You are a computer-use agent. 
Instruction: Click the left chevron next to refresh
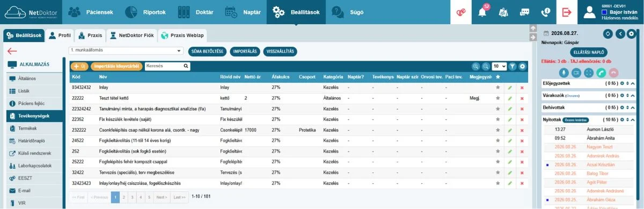click(x=620, y=34)
